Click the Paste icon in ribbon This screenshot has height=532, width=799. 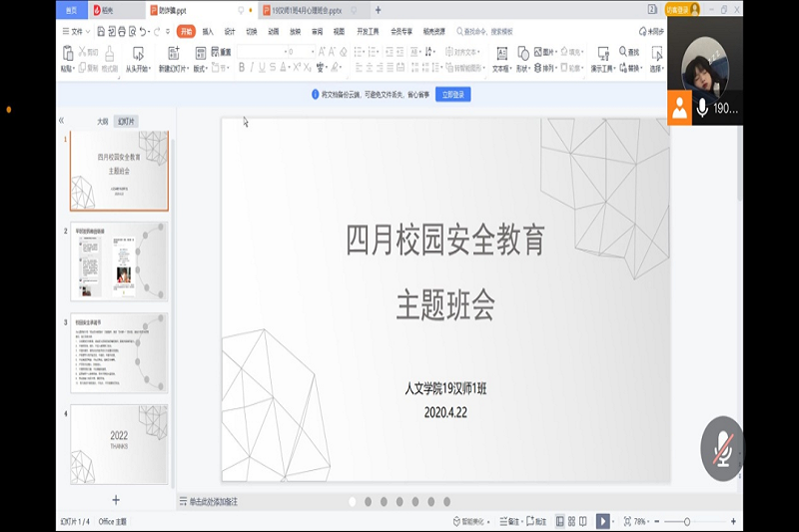(x=66, y=55)
